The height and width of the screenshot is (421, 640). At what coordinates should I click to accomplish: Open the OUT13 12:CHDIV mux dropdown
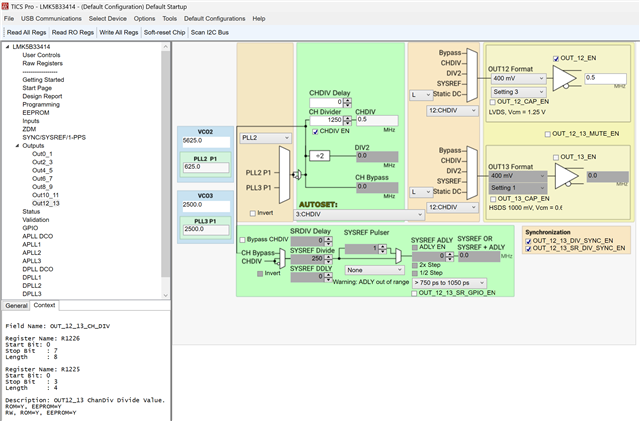click(452, 207)
